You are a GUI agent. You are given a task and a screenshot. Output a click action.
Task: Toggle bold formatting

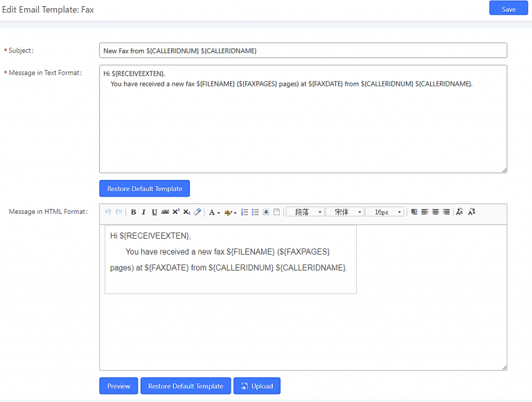(133, 212)
